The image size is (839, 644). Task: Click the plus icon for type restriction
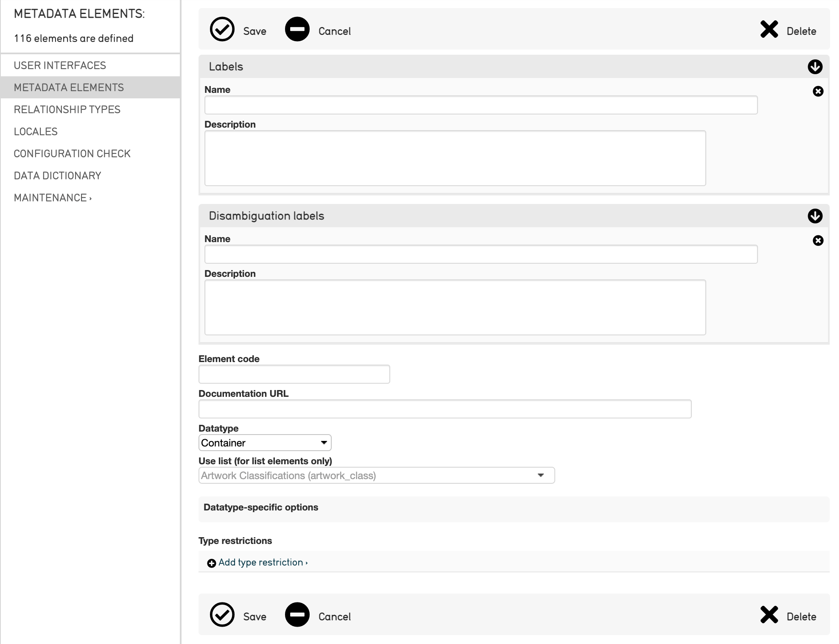[211, 563]
